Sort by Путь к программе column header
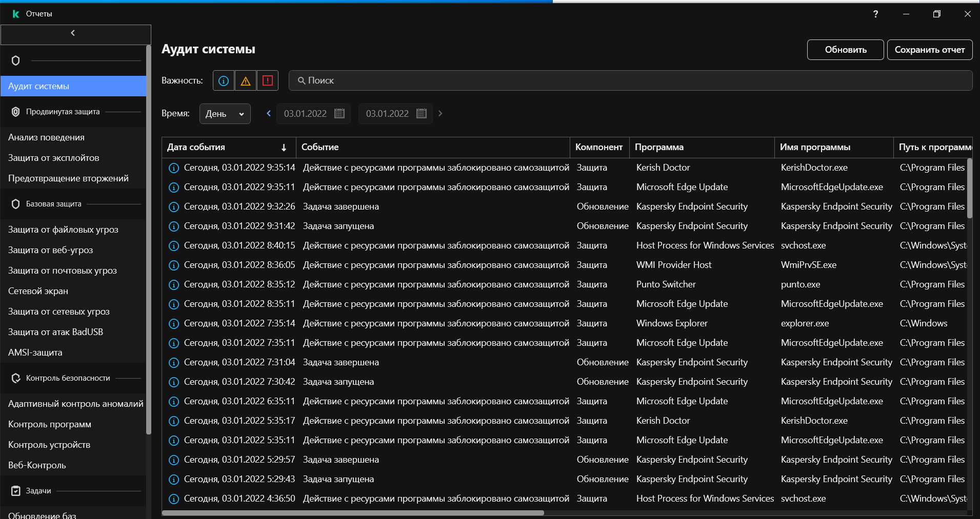The image size is (980, 519). pyautogui.click(x=933, y=147)
